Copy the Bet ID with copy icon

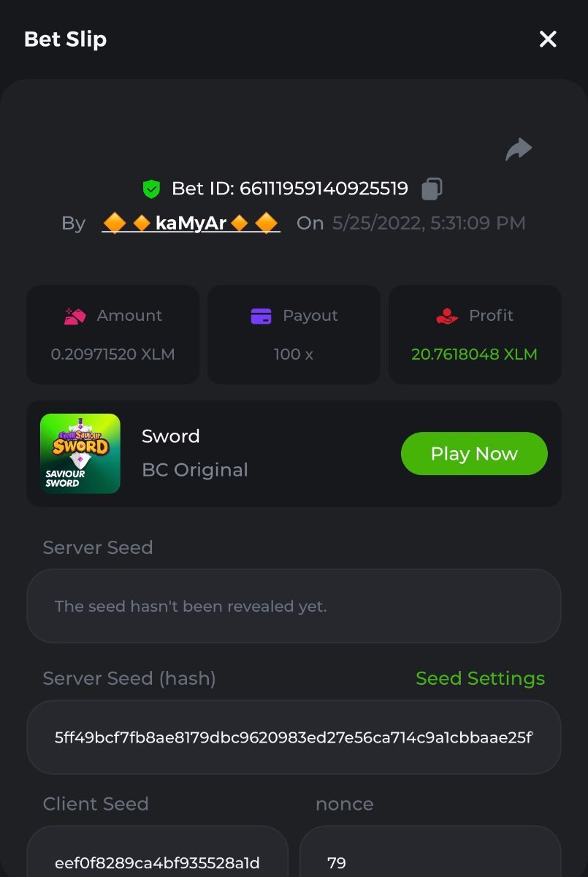(432, 189)
